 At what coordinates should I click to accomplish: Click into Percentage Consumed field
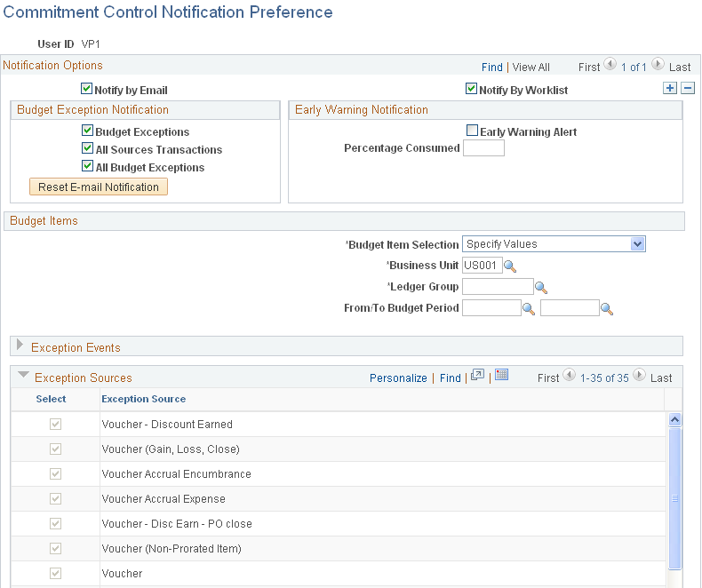484,148
